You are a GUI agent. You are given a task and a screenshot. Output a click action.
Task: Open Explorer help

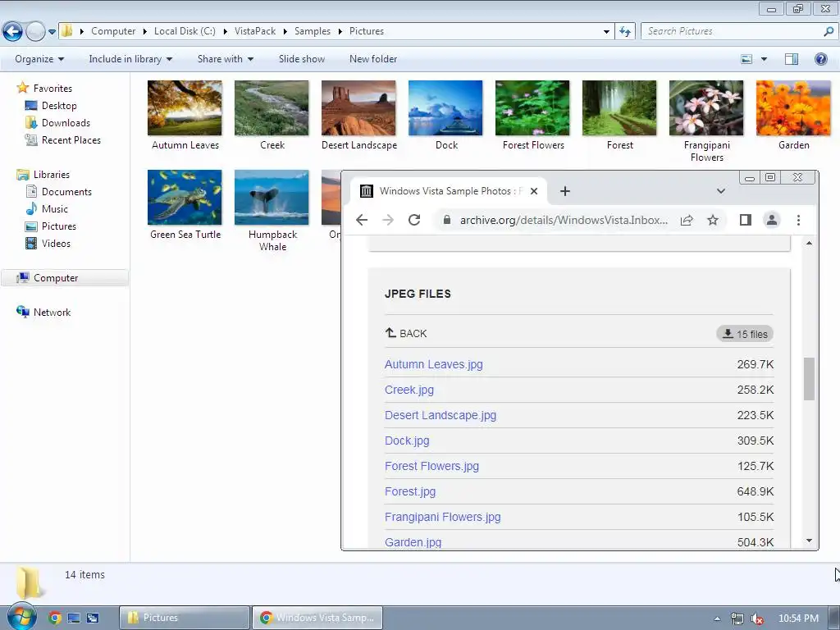pyautogui.click(x=820, y=59)
